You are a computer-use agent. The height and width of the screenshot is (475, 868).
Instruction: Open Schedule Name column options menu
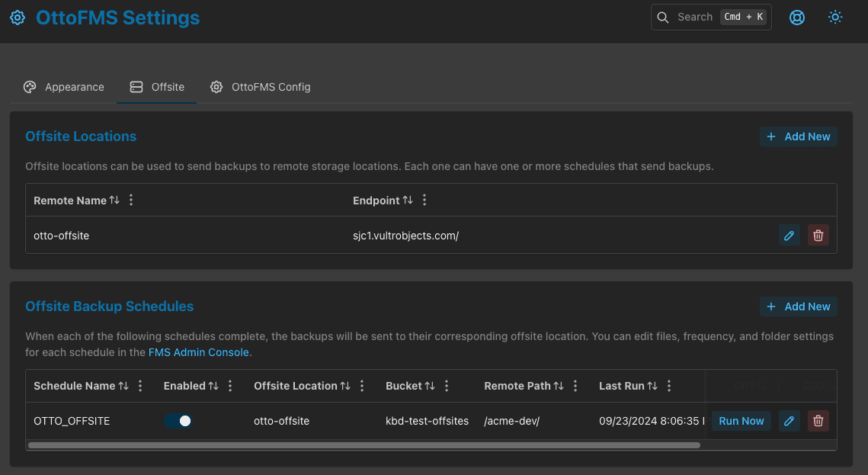coord(140,386)
